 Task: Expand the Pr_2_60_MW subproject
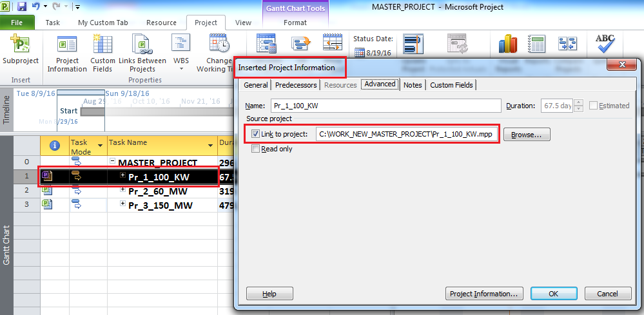[x=122, y=189]
